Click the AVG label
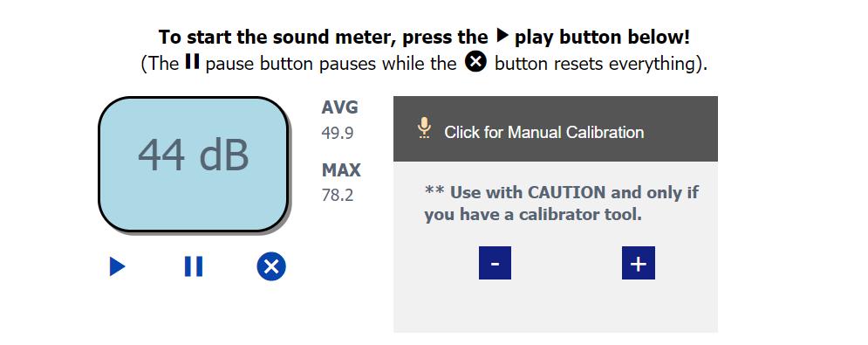The image size is (868, 345). point(340,107)
